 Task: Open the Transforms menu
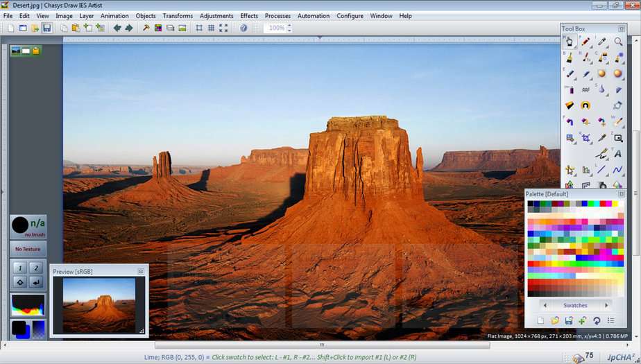[178, 15]
